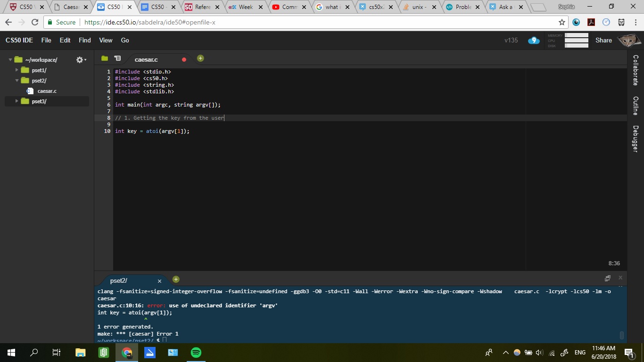644x362 pixels.
Task: Click the panda face extension icon
Action: tap(621, 22)
